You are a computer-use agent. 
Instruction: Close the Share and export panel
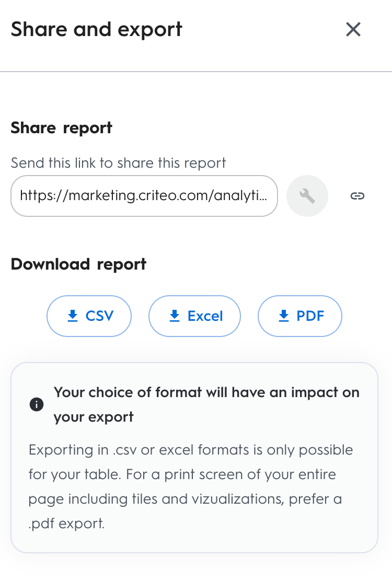point(353,29)
